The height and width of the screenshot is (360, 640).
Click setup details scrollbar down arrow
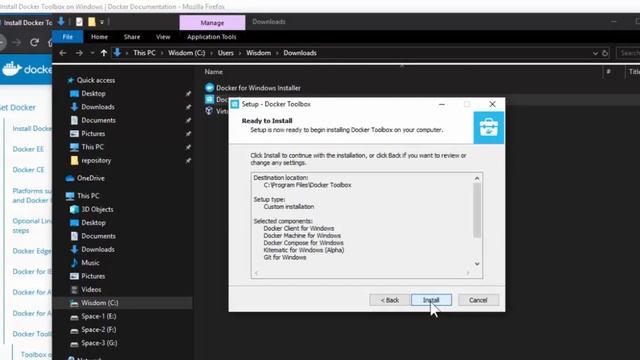click(477, 264)
